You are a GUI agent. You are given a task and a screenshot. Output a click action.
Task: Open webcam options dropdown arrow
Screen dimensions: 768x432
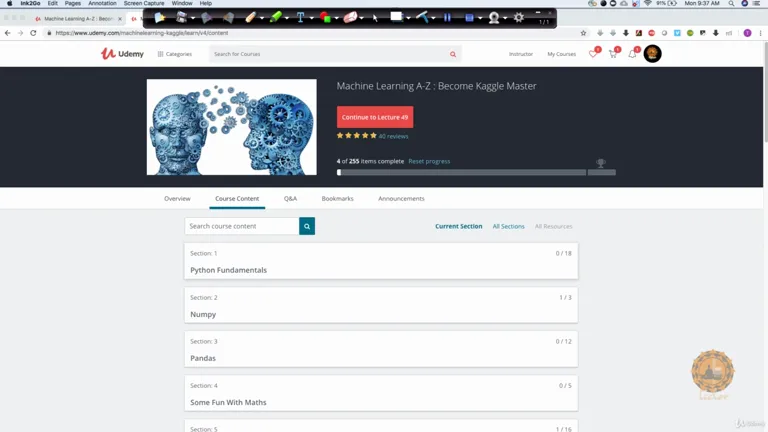pos(505,19)
